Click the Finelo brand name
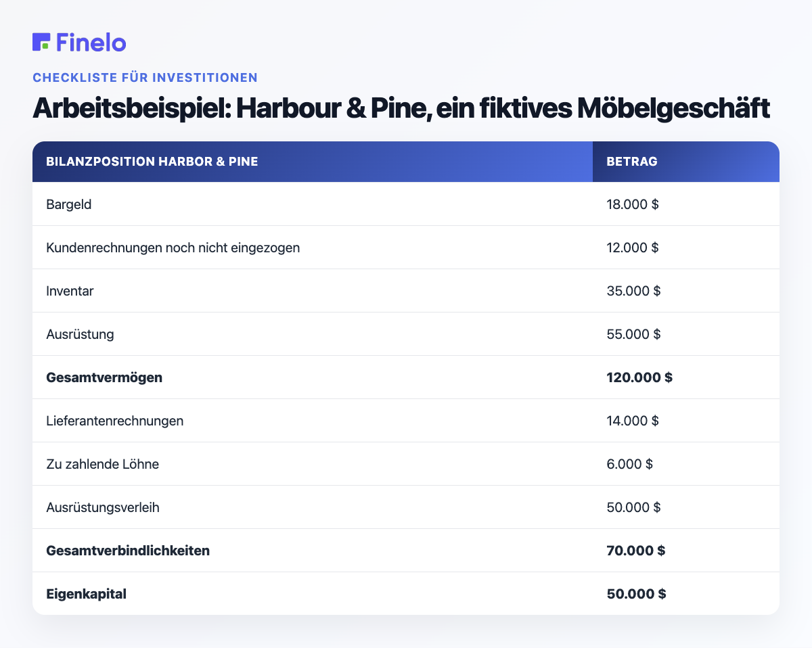The height and width of the screenshot is (648, 812). pos(91,42)
